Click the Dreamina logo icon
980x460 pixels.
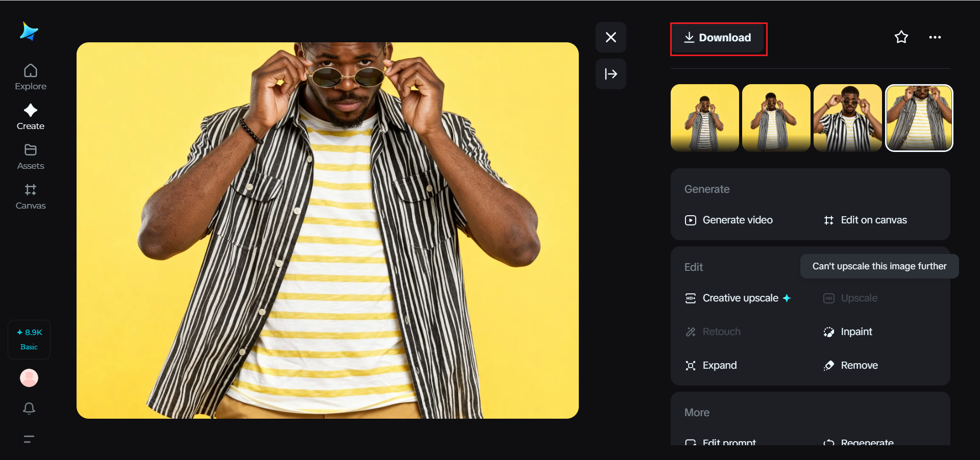click(29, 32)
